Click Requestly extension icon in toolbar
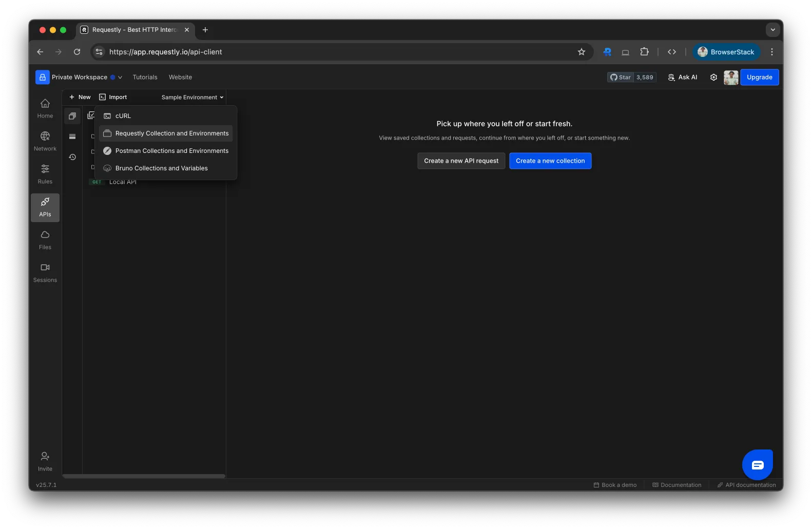Viewport: 812px width, 529px height. 607,52
